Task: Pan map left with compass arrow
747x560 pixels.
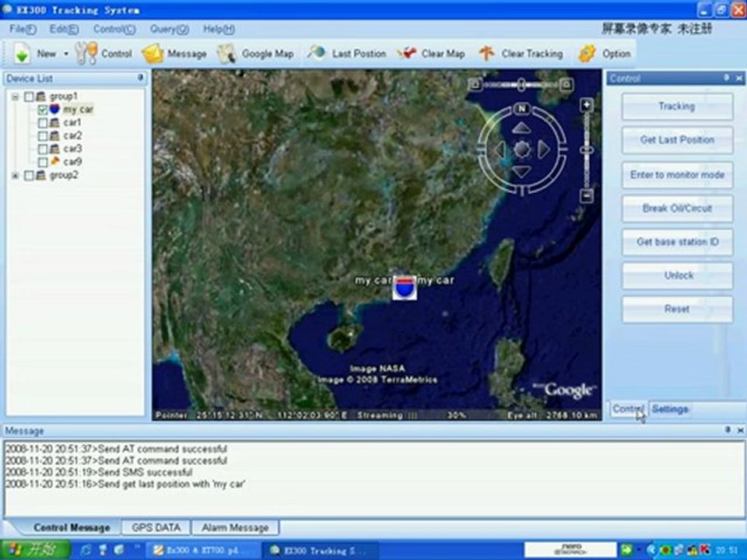Action: 500,150
